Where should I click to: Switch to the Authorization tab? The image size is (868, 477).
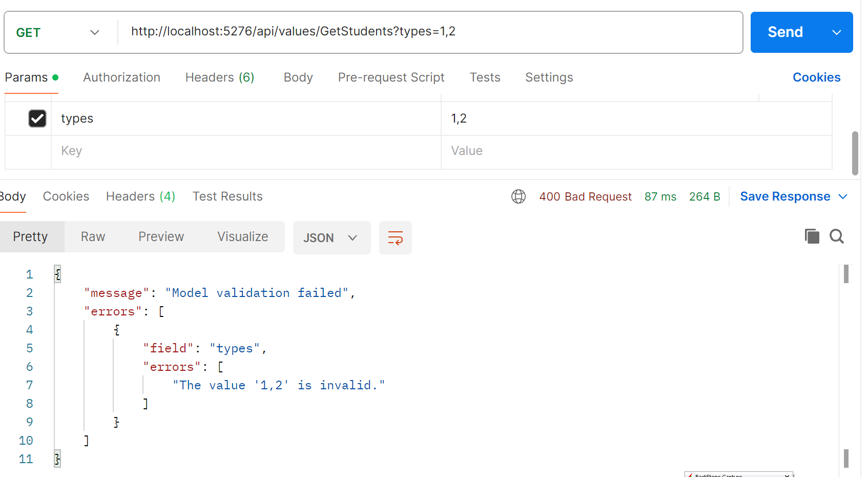pyautogui.click(x=121, y=77)
